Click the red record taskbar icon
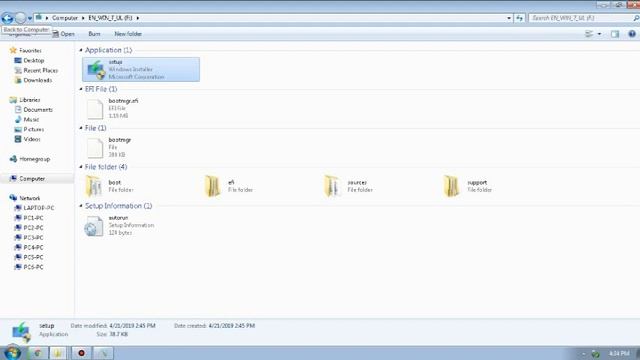The height and width of the screenshot is (360, 640). coord(81,353)
